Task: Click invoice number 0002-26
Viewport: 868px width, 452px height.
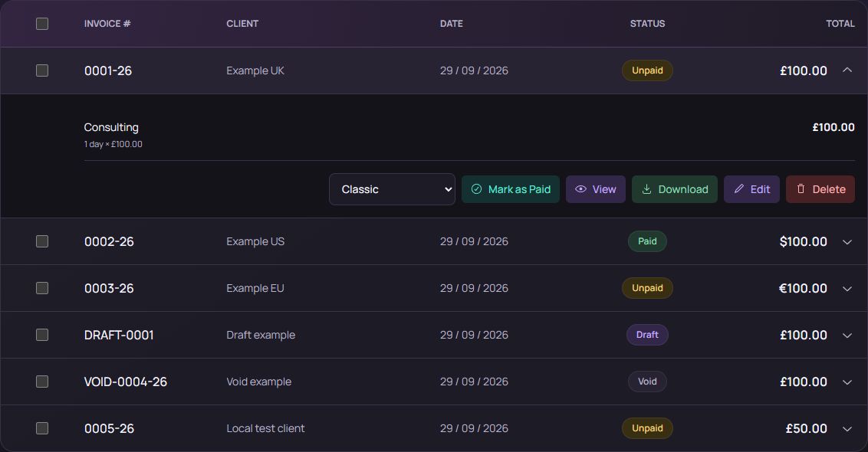Action: point(109,242)
